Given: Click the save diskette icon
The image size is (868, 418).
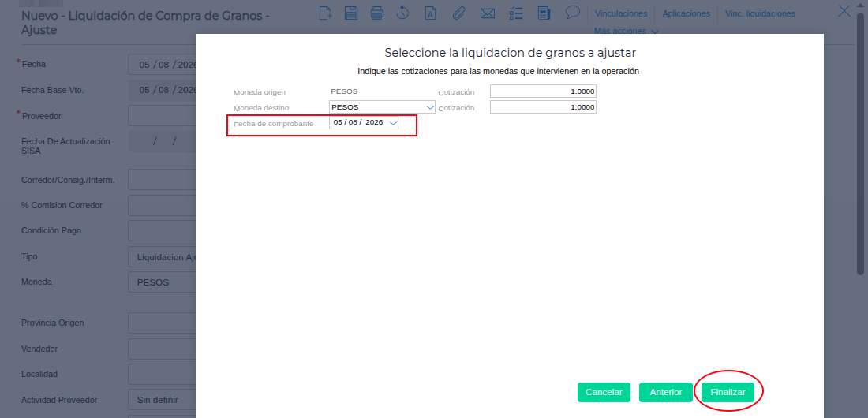Looking at the screenshot, I should [x=351, y=13].
